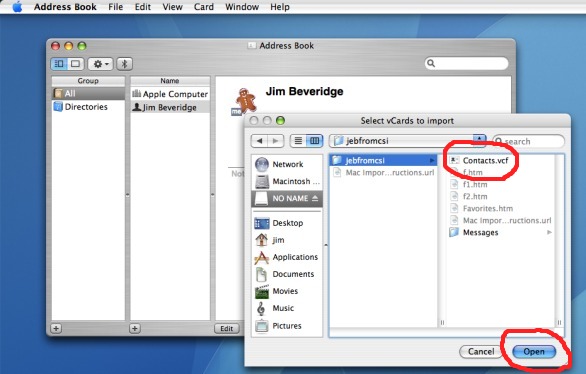Open the Apple menu
Viewport: 586px width, 374px height.
17,7
